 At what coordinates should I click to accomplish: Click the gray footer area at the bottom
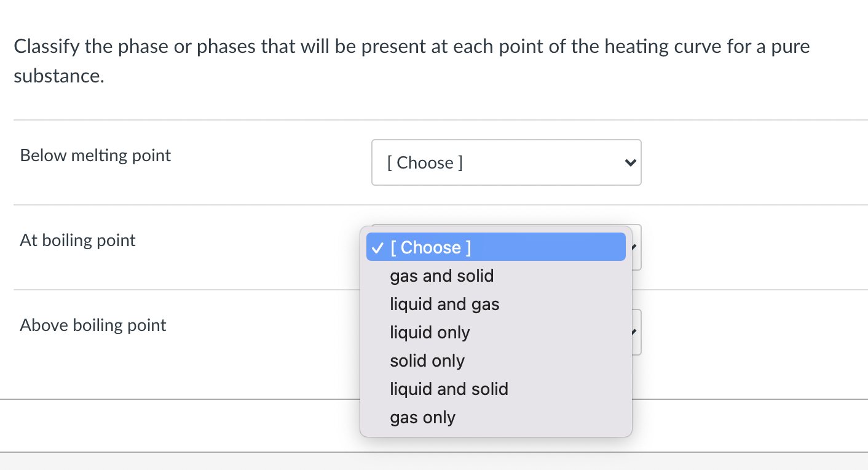434,464
